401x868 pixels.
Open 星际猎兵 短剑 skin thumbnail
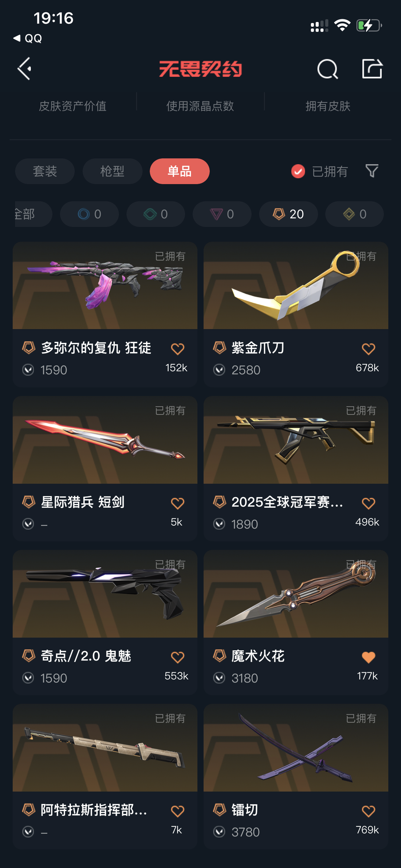(105, 440)
